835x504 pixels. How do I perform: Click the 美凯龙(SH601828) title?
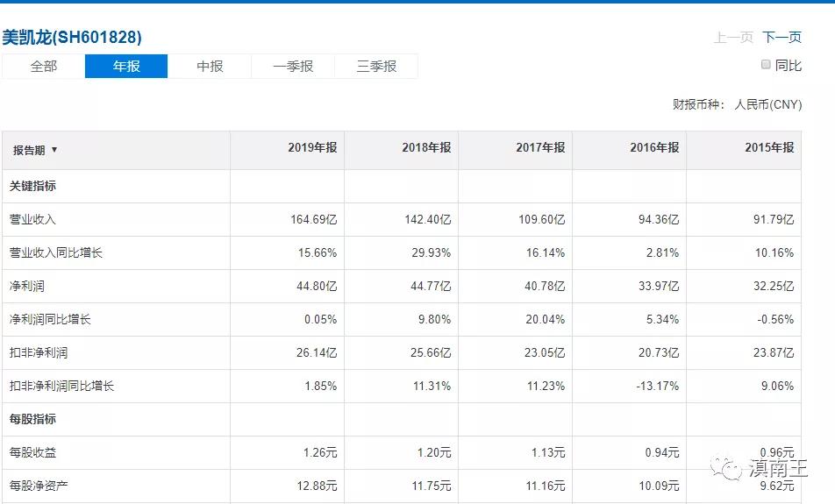click(72, 38)
